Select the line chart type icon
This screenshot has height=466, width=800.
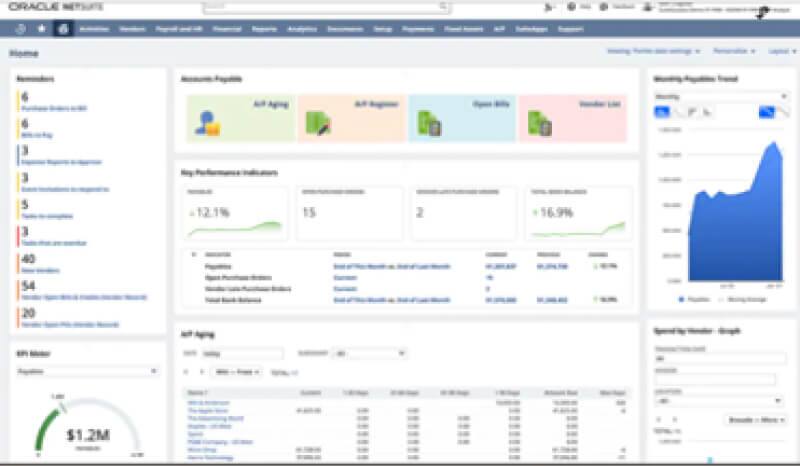pos(678,112)
